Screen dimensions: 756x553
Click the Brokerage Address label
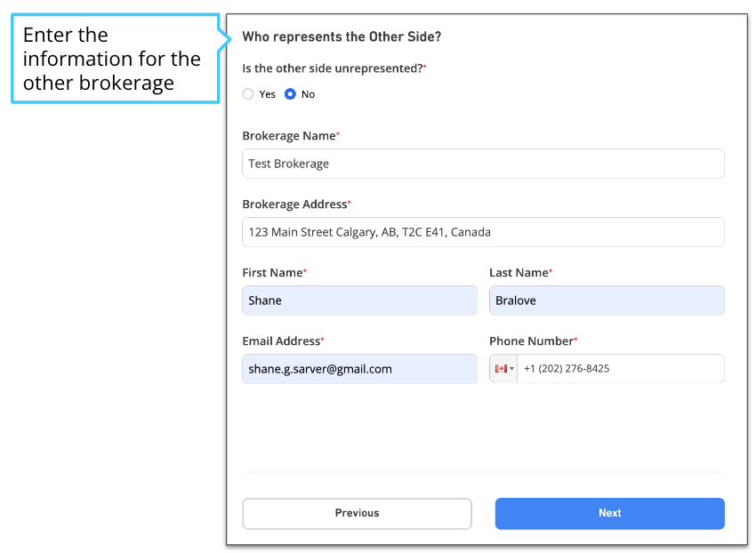(296, 204)
